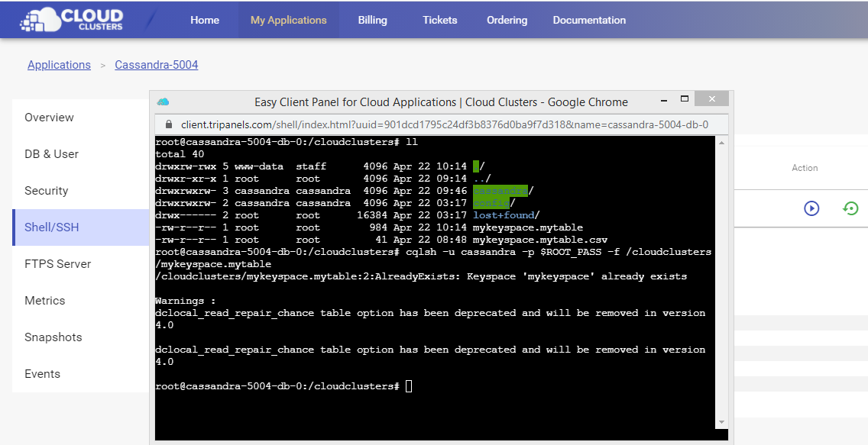Go to Billing page

tap(373, 20)
